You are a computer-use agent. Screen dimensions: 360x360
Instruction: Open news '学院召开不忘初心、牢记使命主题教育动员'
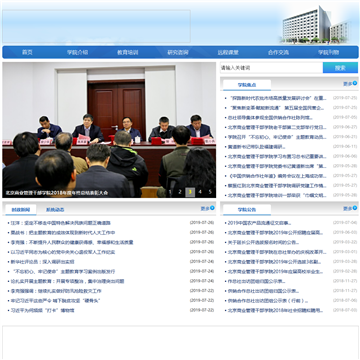[x=277, y=137]
